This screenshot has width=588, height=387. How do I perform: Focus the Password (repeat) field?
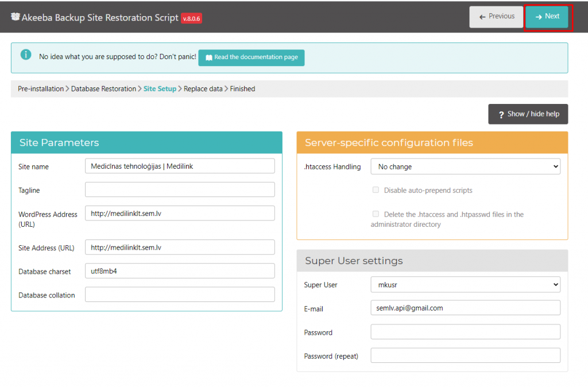[465, 355]
